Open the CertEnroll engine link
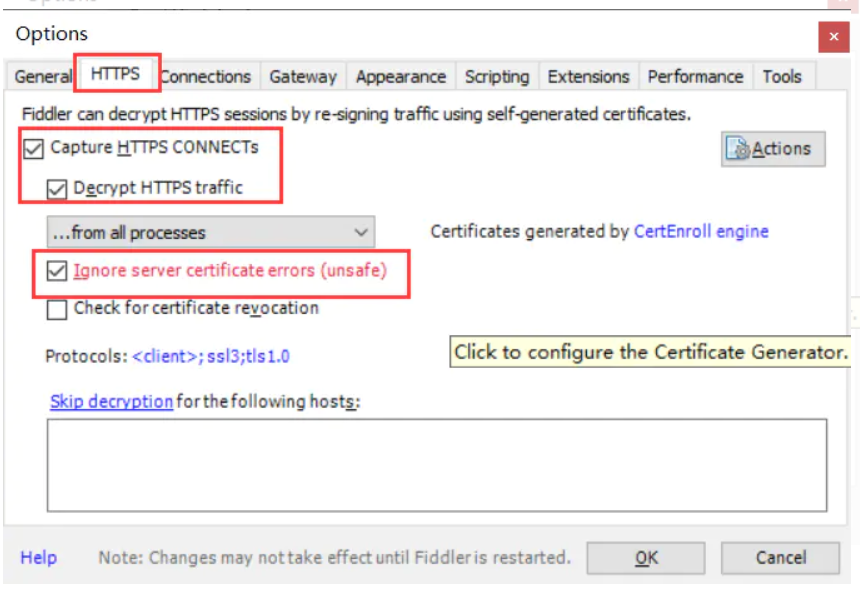867x594 pixels. 701,231
